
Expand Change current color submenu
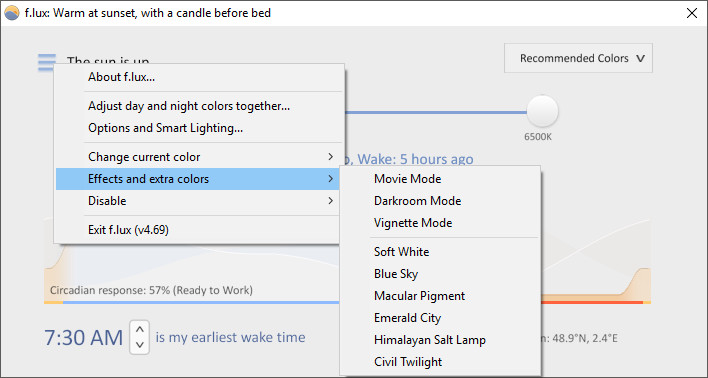(197, 157)
